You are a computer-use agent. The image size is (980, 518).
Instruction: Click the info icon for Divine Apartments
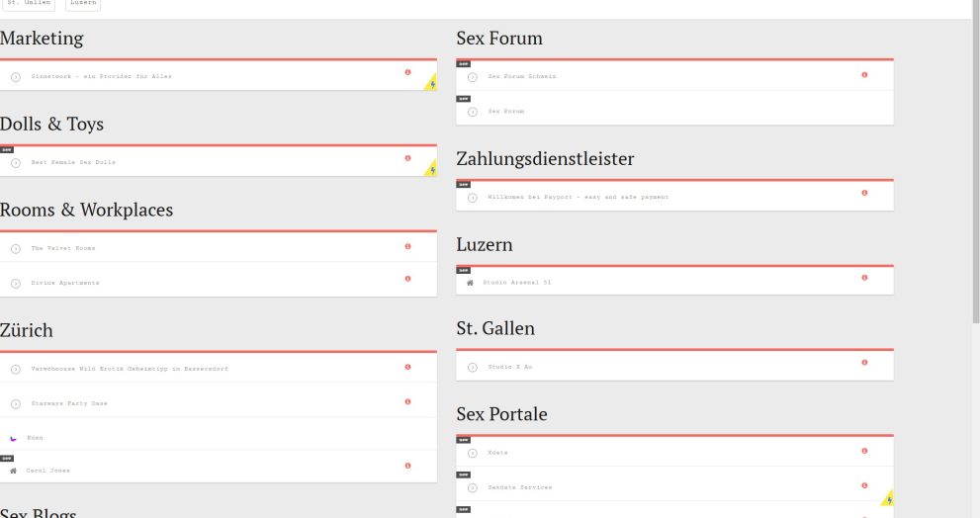407,280
